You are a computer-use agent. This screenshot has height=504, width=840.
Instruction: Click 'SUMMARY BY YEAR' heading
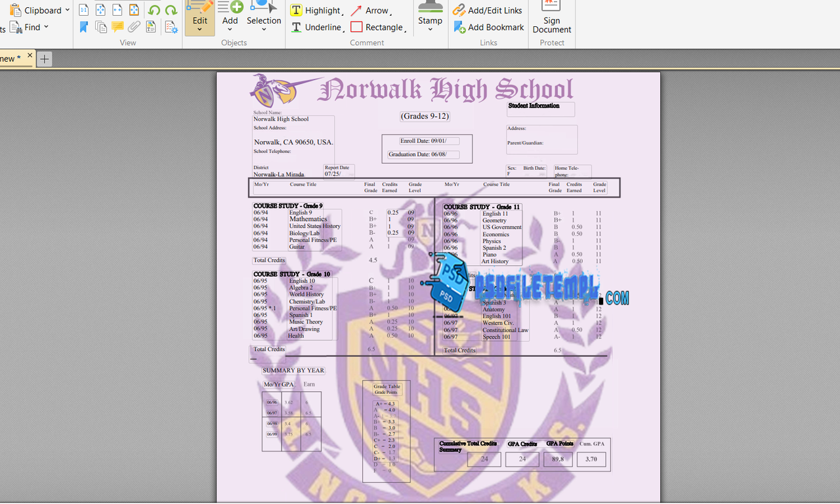click(293, 371)
